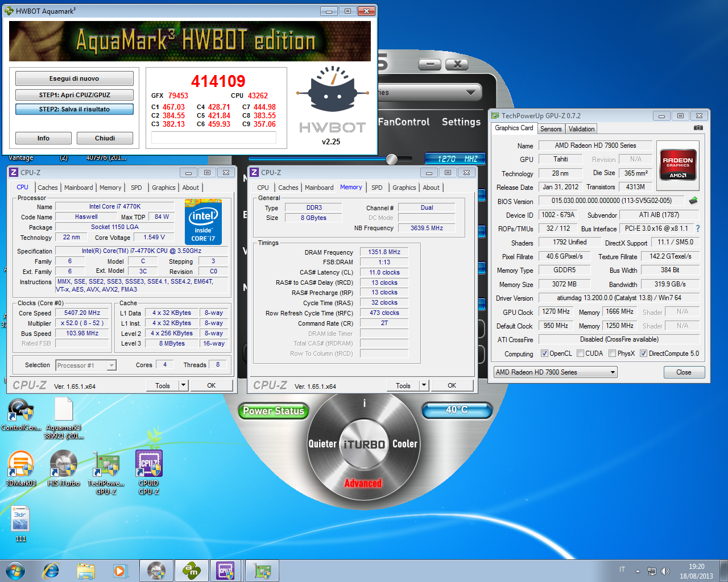Show hidden tray icons arrow
Screen dimensions: 728x582
pos(638,571)
